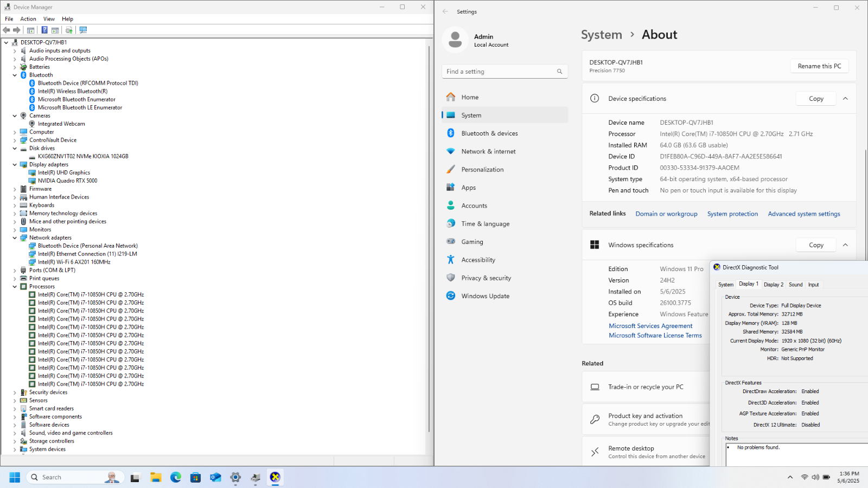Select KXG60ZNV1T02 NVMe KIOXIA 1024GB drive
The width and height of the screenshot is (868, 488).
click(x=83, y=156)
